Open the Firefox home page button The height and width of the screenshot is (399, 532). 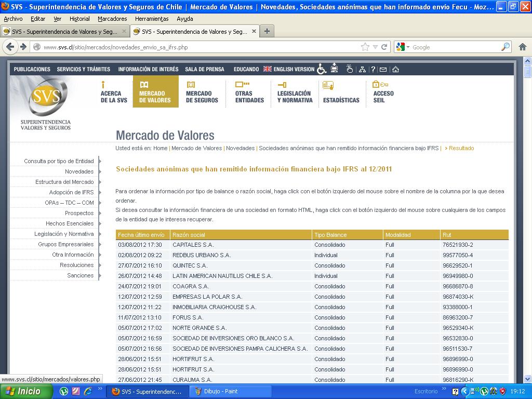[x=523, y=47]
